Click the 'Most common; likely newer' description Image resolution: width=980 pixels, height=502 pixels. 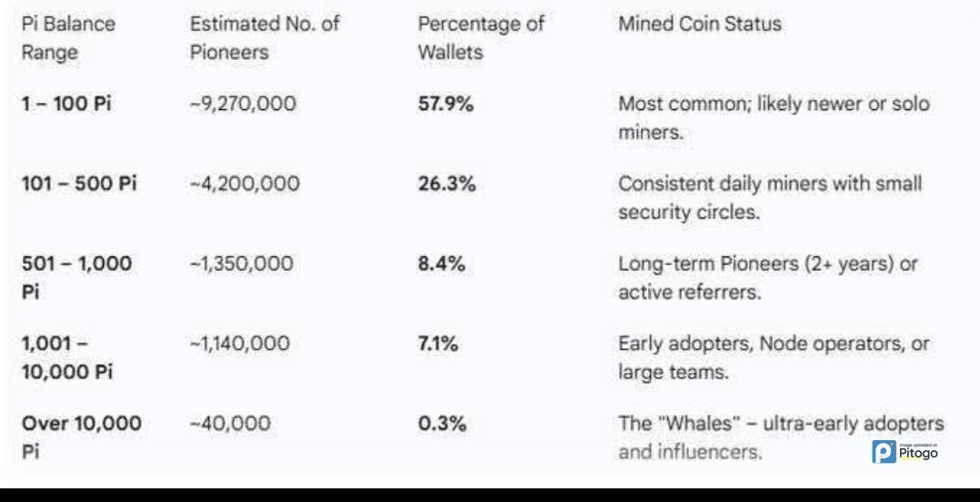(774, 118)
